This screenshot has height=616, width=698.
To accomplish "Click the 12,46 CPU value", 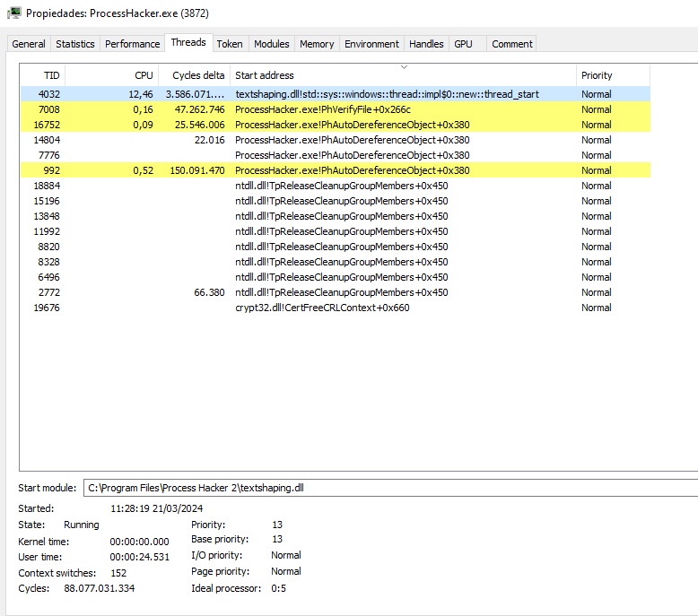I will pos(141,94).
